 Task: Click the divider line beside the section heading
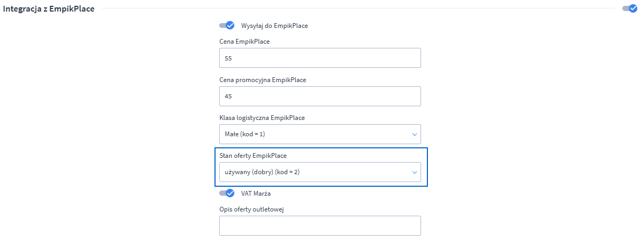click(358, 8)
